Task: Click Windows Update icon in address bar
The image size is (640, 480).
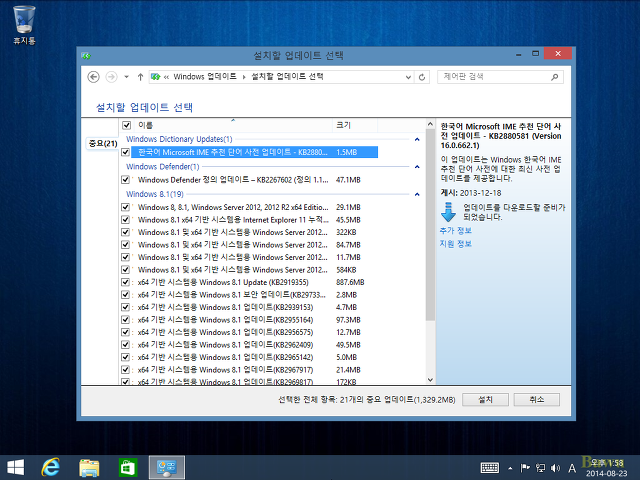Action: point(156,76)
